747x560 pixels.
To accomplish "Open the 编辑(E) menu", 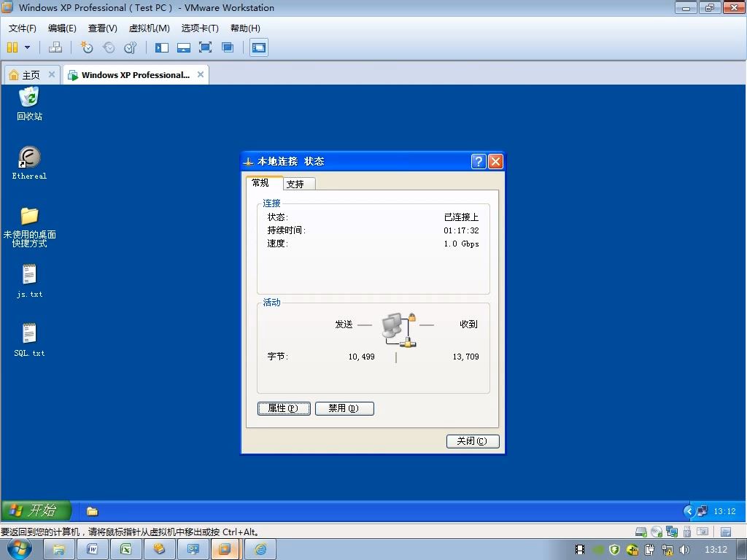I will tap(62, 28).
